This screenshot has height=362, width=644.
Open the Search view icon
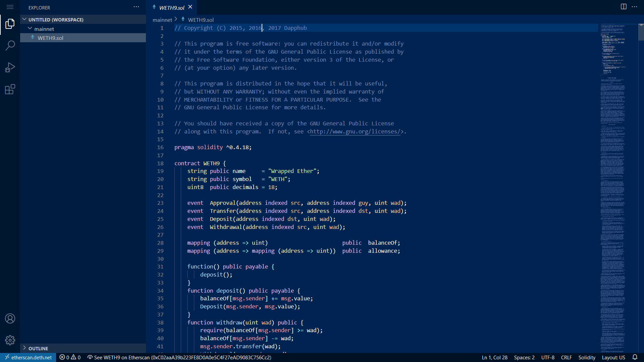(x=10, y=46)
